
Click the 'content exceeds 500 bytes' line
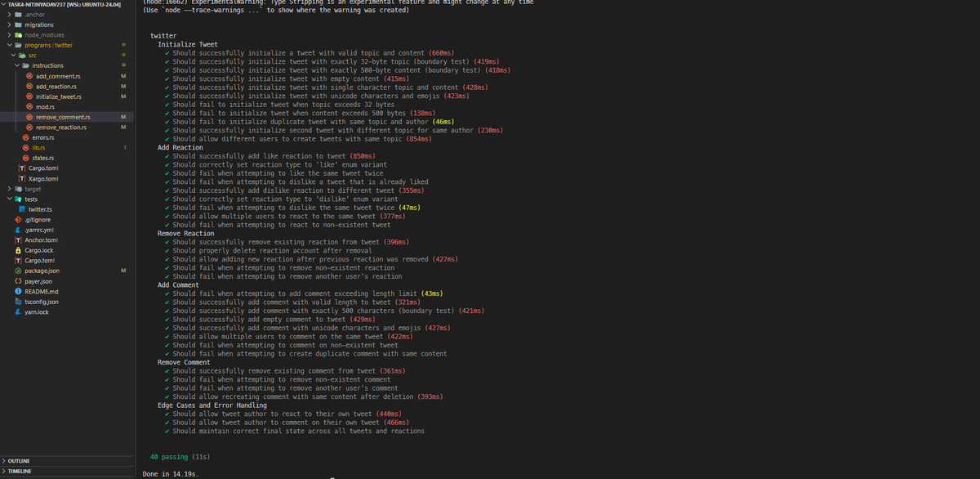pyautogui.click(x=300, y=113)
